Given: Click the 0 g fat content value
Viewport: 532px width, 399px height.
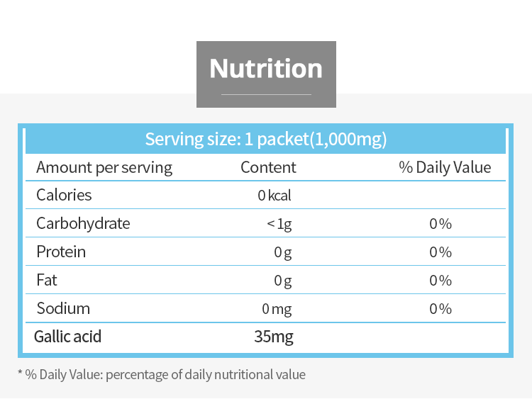Looking at the screenshot, I should (283, 281).
